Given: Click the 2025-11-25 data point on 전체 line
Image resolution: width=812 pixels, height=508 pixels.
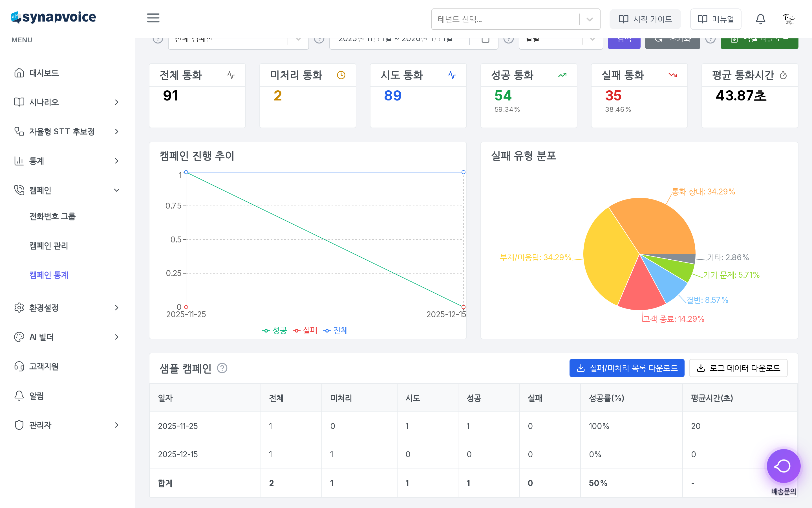Looking at the screenshot, I should (x=186, y=172).
